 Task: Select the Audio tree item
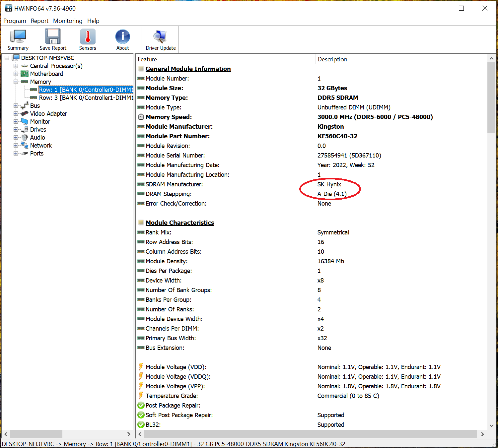pyautogui.click(x=37, y=137)
